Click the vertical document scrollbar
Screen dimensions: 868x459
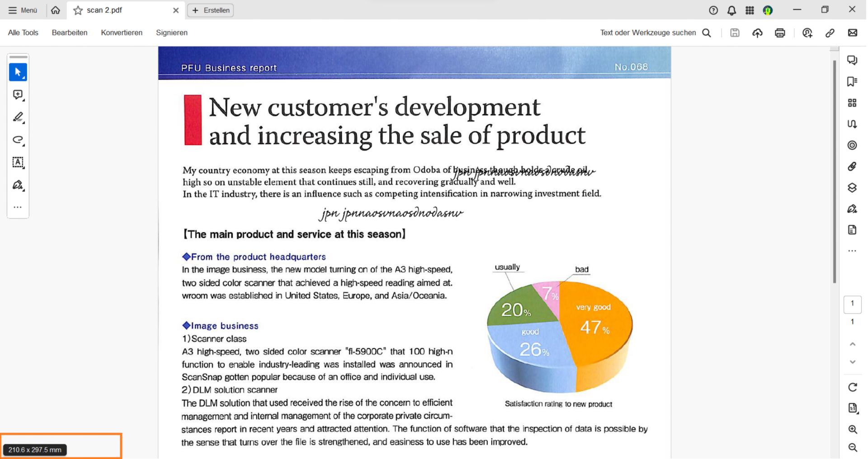(835, 172)
